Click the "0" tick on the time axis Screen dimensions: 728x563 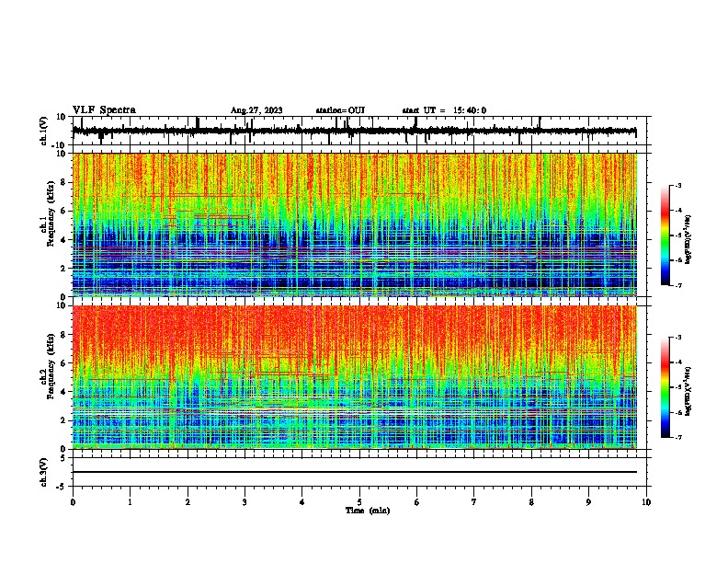(x=73, y=502)
